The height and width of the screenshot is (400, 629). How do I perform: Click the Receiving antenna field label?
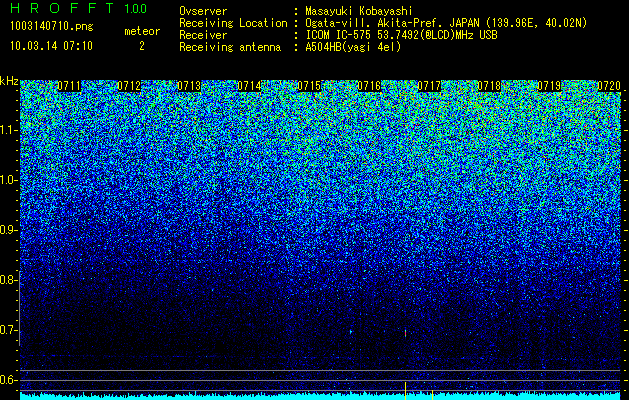pos(230,47)
